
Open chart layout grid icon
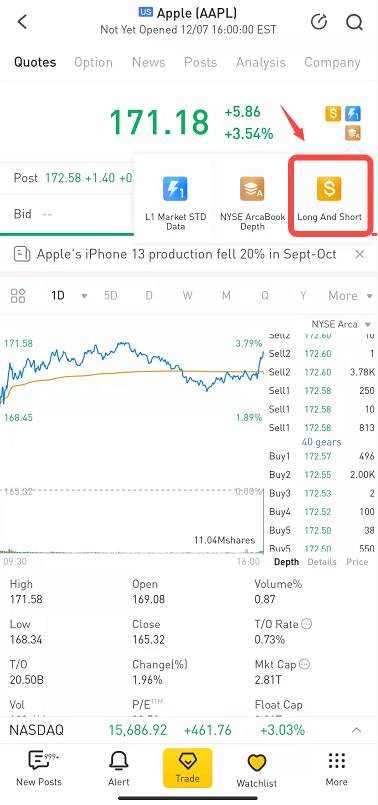(18, 296)
